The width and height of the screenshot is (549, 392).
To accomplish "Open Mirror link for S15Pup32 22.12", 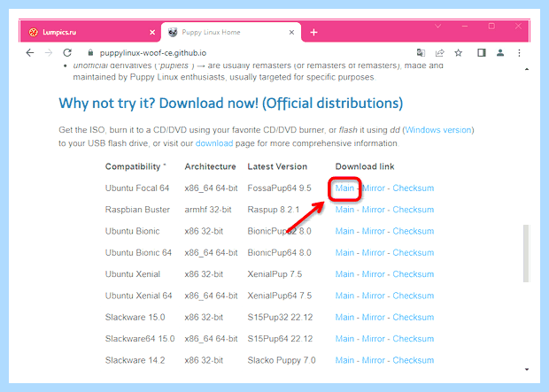I will pos(374,318).
